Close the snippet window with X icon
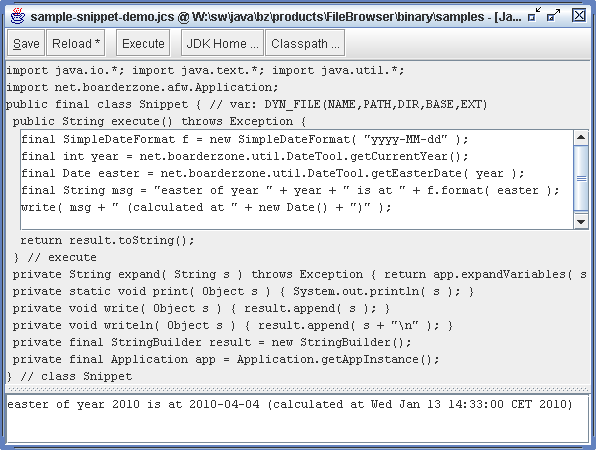Viewport: 596px width, 450px height. coord(579,15)
